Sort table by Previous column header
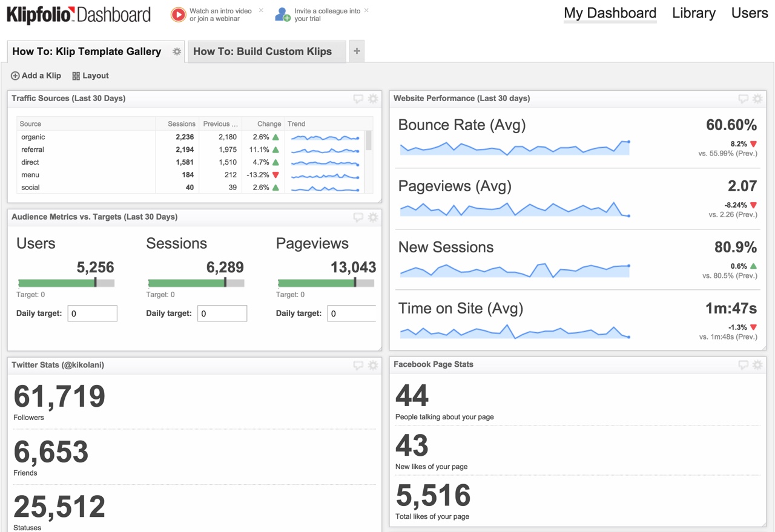Screen dimensions: 775x532 220,123
